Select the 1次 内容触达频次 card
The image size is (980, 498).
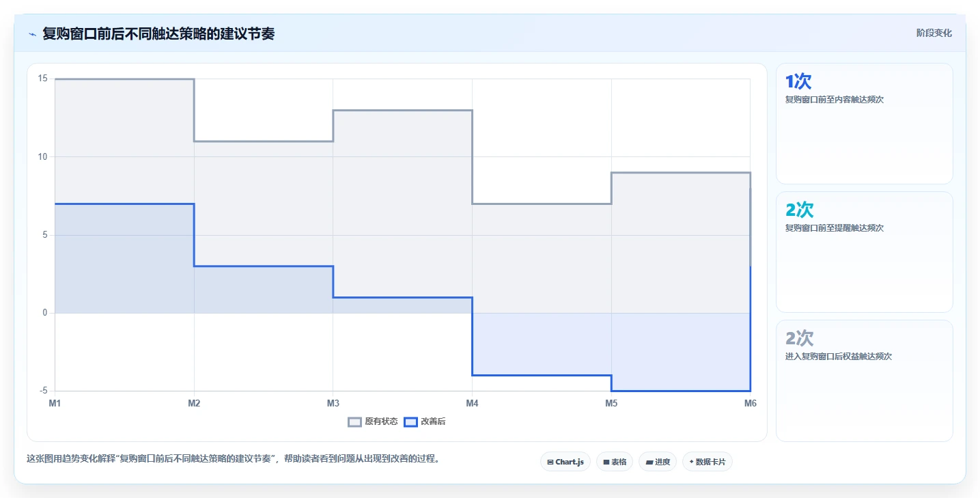(864, 124)
